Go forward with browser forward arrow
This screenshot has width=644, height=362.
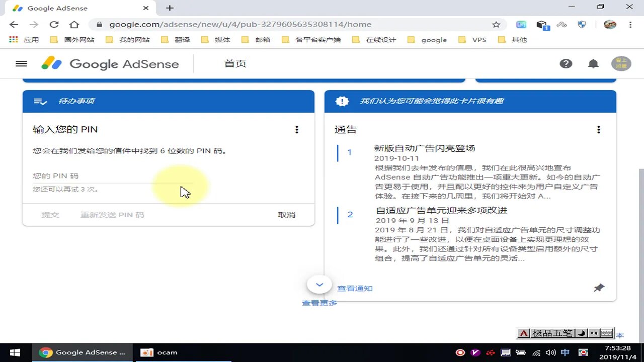click(x=34, y=24)
